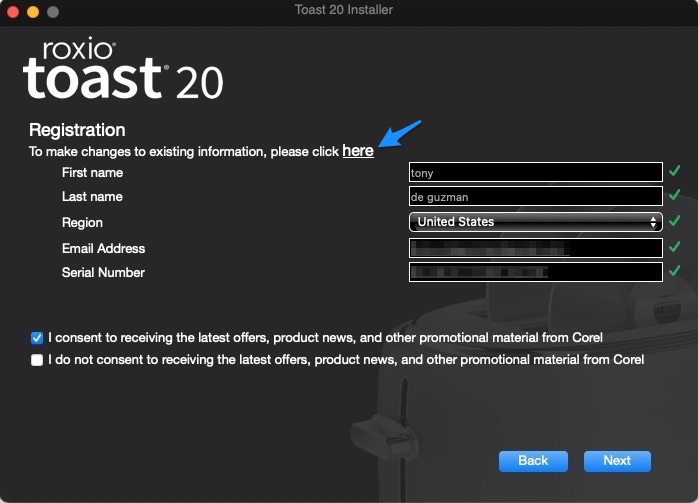Focus the First name field
The width and height of the screenshot is (698, 503).
click(x=536, y=172)
